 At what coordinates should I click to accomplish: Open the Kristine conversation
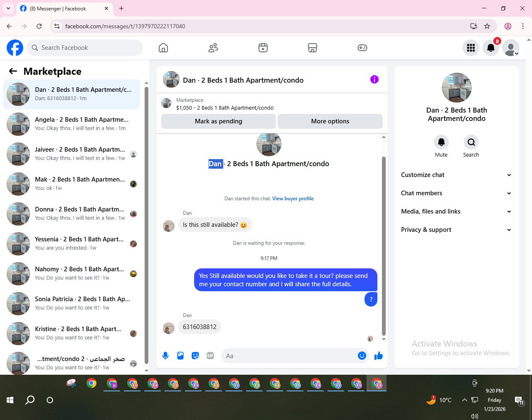(72, 334)
